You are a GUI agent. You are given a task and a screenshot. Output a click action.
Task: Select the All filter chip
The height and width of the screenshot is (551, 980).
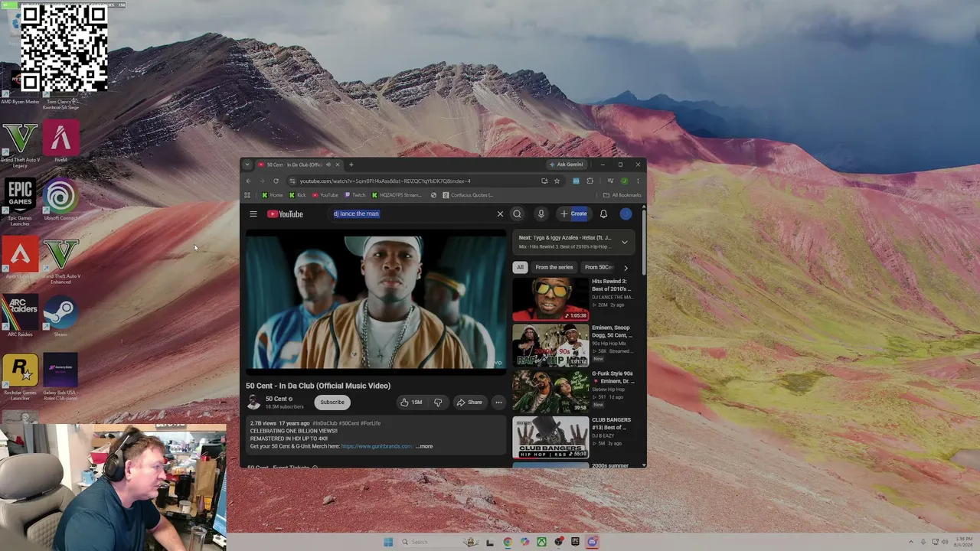520,267
